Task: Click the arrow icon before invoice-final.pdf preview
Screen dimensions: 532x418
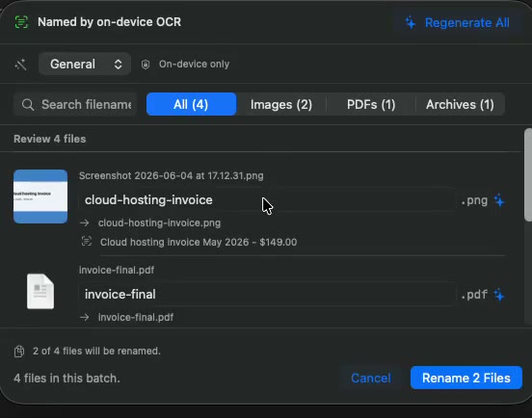Action: 85,317
